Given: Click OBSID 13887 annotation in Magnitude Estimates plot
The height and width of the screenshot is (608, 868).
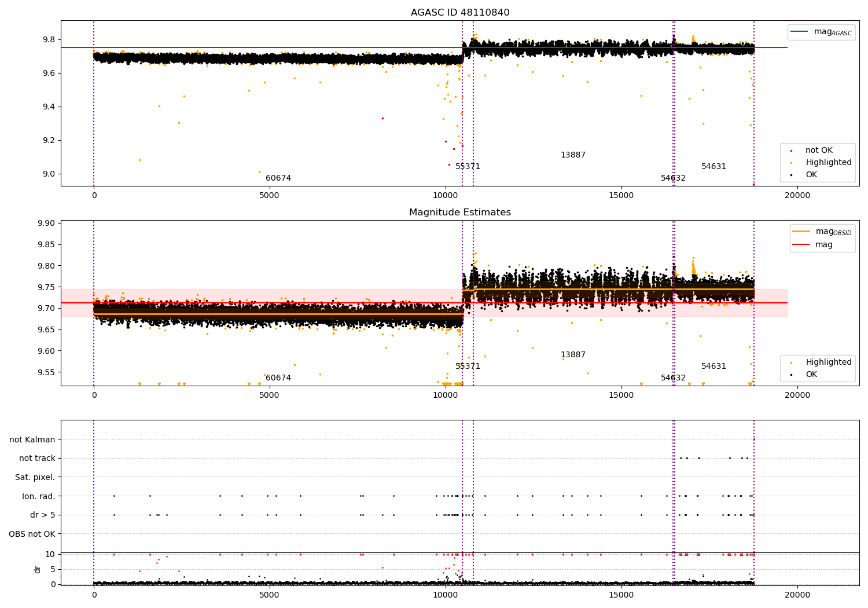Looking at the screenshot, I should point(573,355).
